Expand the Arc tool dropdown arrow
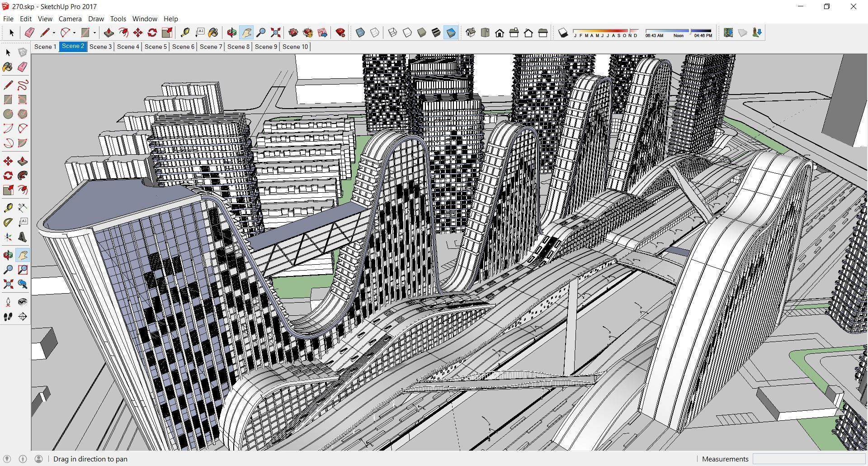 pos(74,33)
